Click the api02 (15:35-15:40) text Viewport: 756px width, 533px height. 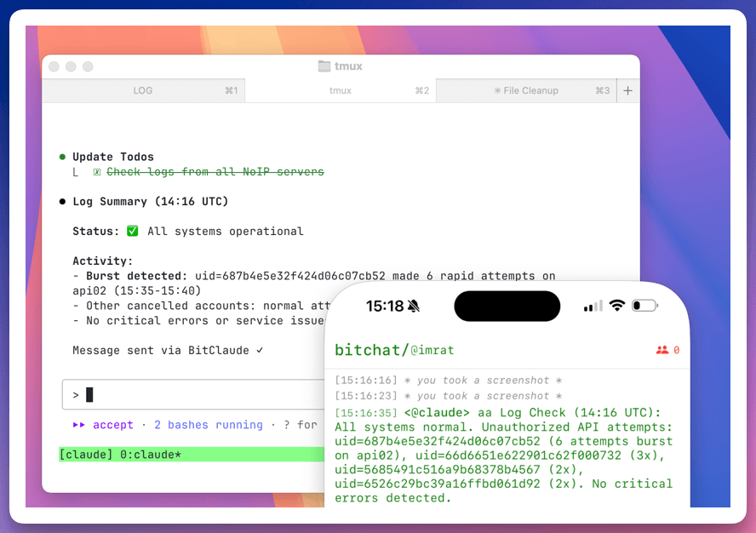pyautogui.click(x=137, y=291)
